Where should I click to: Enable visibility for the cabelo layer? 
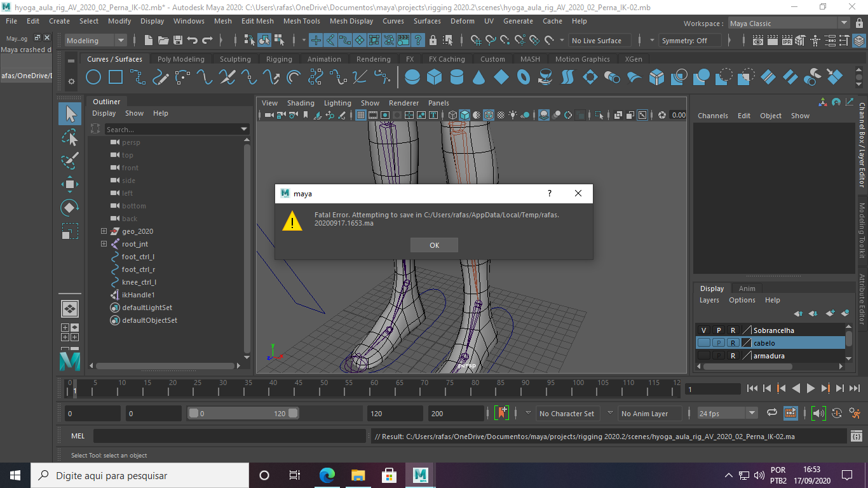(704, 342)
